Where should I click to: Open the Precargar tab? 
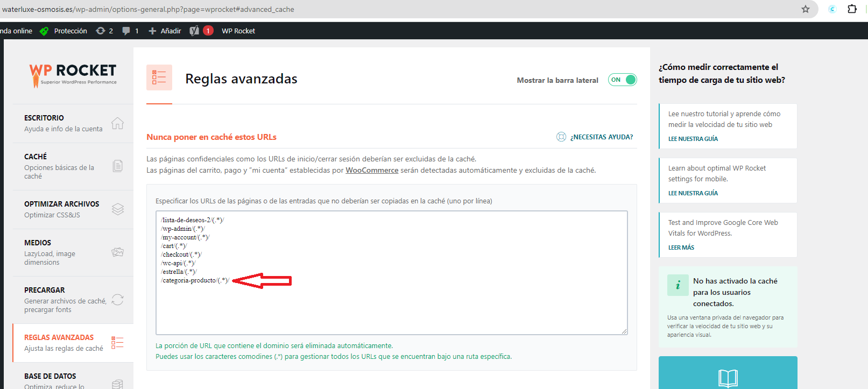73,300
